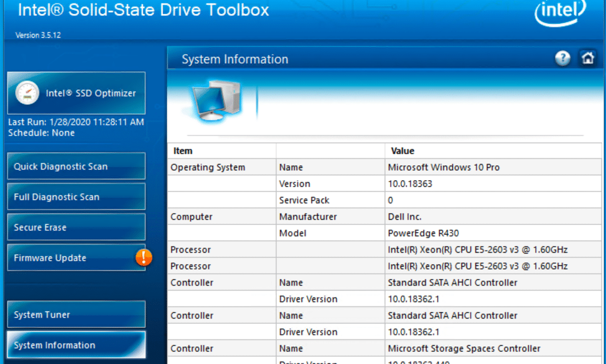Screen dimensions: 606x364
Task: Open the Secure Erase option
Action: (76, 227)
